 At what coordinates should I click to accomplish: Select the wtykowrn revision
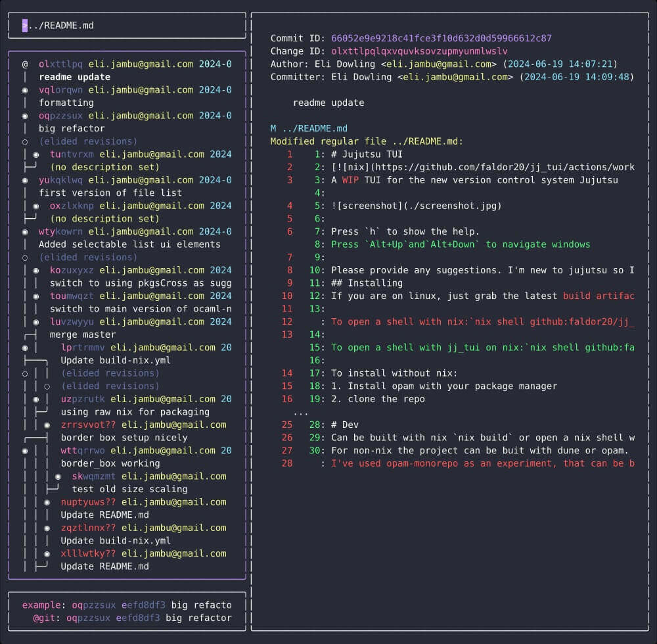point(135,231)
